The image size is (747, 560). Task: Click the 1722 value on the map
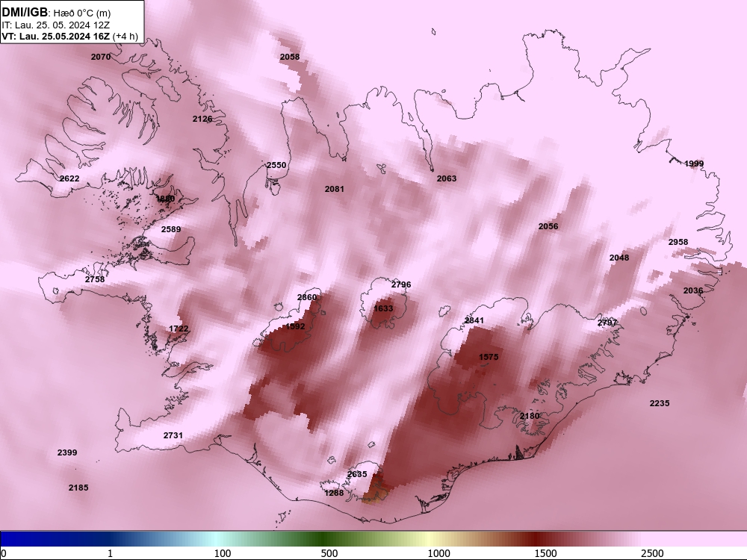[179, 329]
